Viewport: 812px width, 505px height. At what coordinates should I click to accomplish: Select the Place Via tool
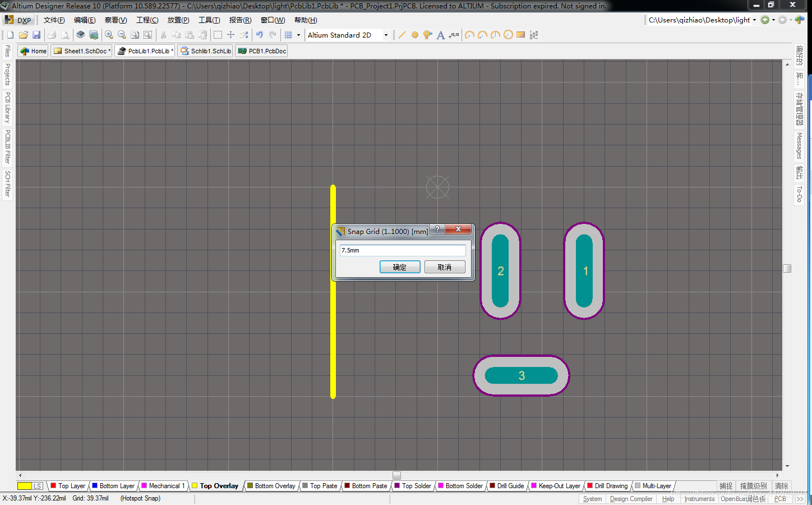[x=428, y=35]
